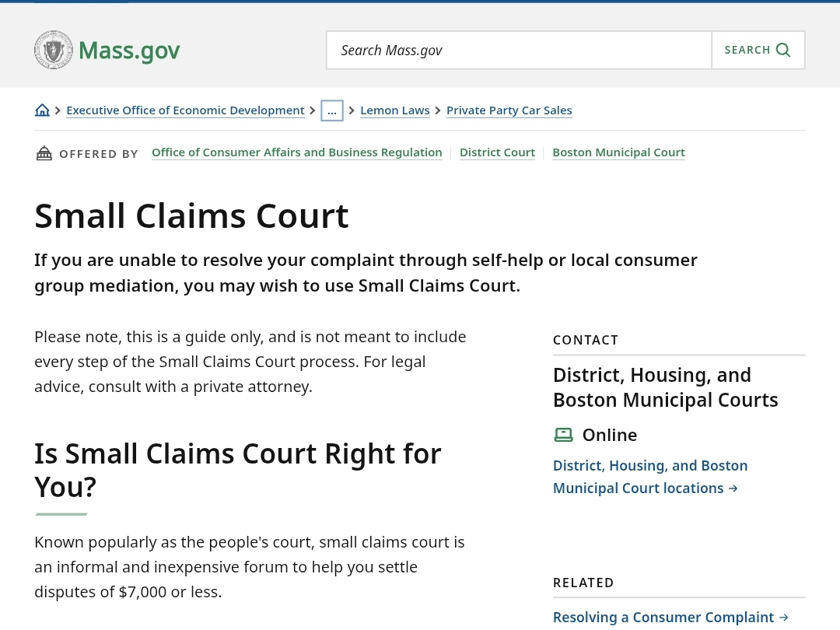The image size is (840, 630).
Task: Open the Lemon Laws breadcrumb link
Action: pos(395,110)
